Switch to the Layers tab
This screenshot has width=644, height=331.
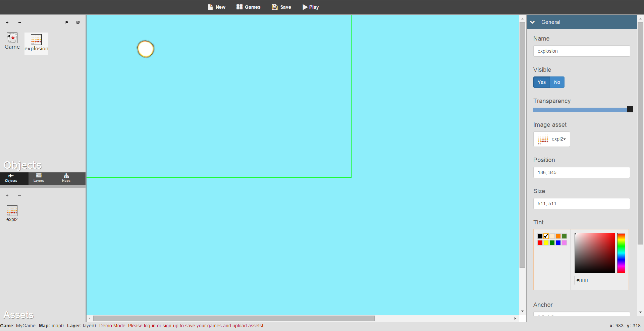(39, 178)
